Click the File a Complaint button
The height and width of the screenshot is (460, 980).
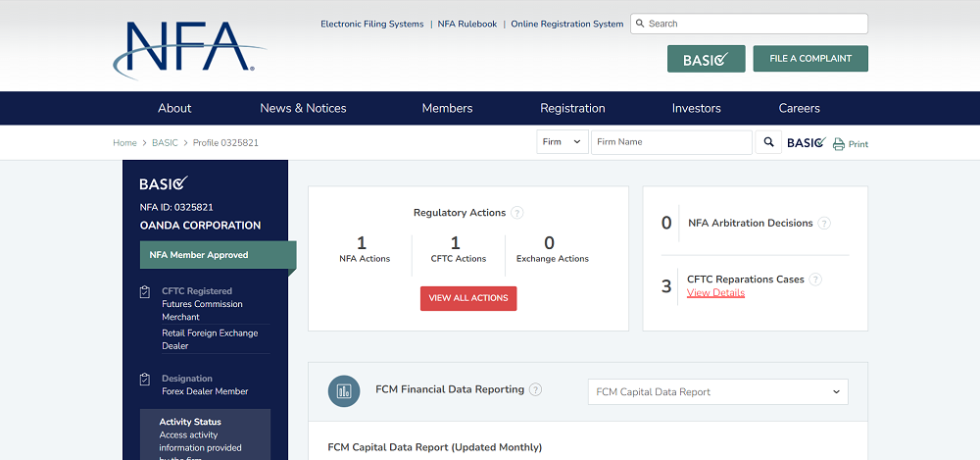(x=810, y=59)
